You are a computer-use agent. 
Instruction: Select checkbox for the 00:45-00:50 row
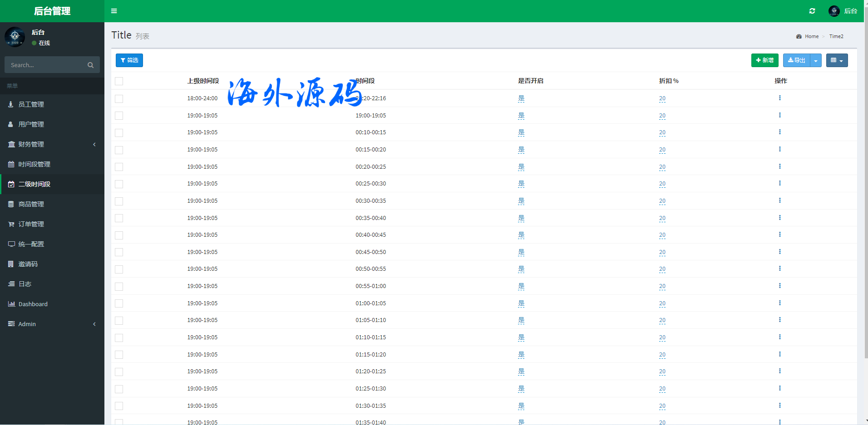coord(119,252)
